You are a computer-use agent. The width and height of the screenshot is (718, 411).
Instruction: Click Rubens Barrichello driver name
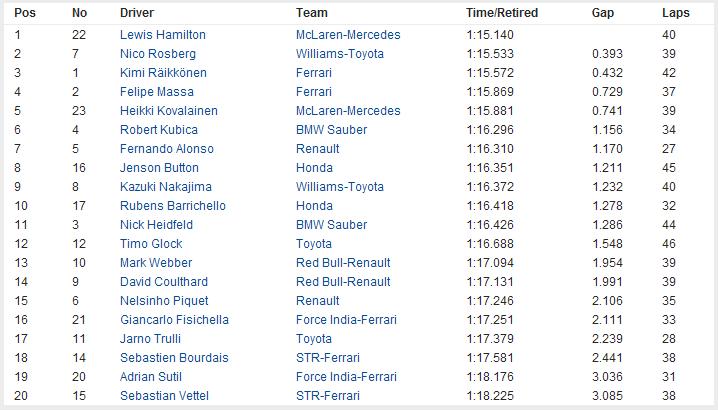pos(173,205)
